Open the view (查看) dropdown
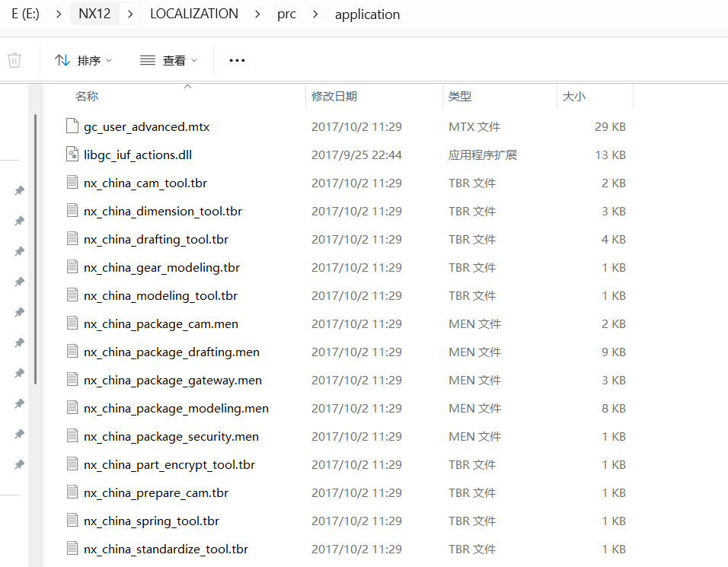 pyautogui.click(x=168, y=60)
